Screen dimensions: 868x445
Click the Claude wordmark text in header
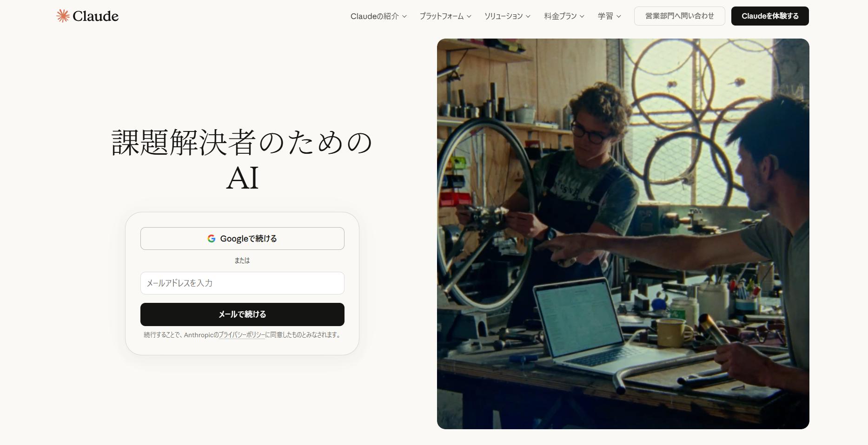(95, 16)
